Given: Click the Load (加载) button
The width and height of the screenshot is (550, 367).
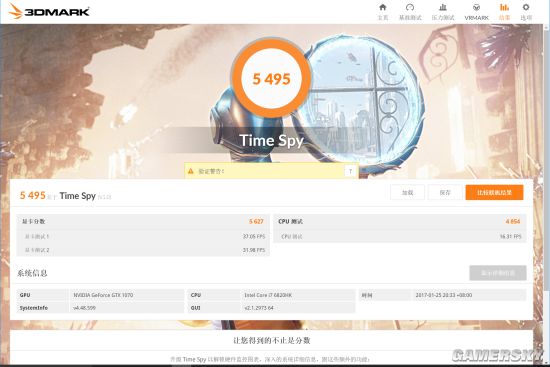Looking at the screenshot, I should point(407,193).
